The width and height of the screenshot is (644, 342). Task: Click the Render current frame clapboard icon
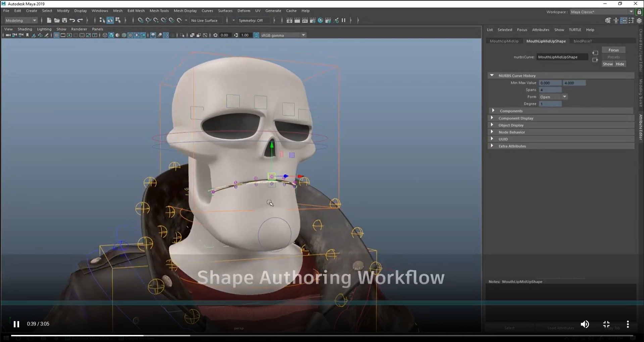[297, 20]
